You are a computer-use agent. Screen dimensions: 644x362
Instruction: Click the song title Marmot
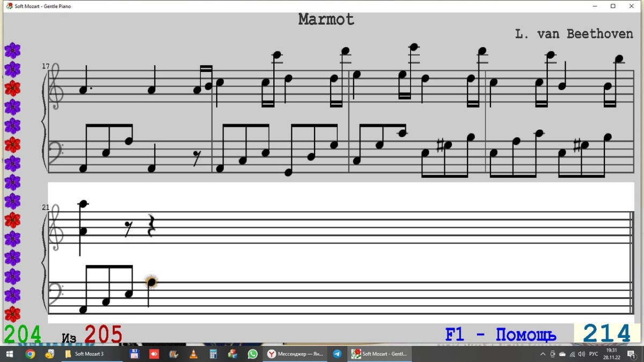(326, 19)
